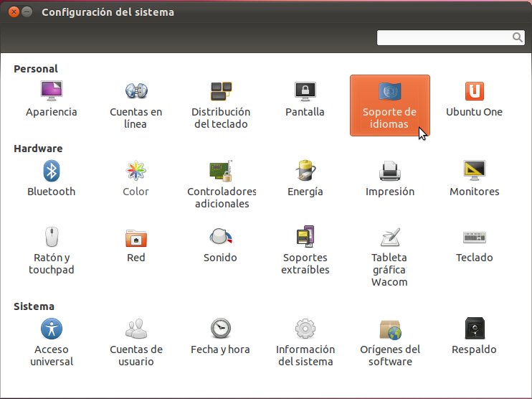Open Controladores adicionales
Image resolution: width=532 pixels, height=399 pixels.
222,184
